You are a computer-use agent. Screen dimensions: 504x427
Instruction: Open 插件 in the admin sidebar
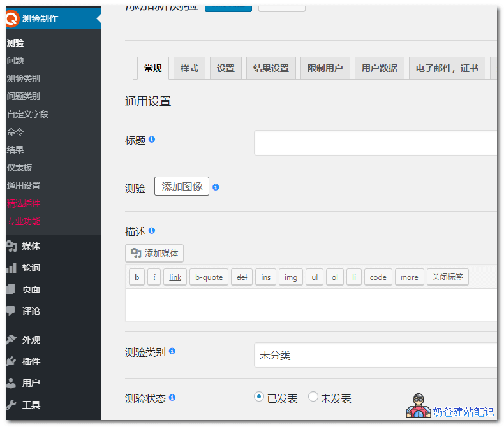[31, 361]
